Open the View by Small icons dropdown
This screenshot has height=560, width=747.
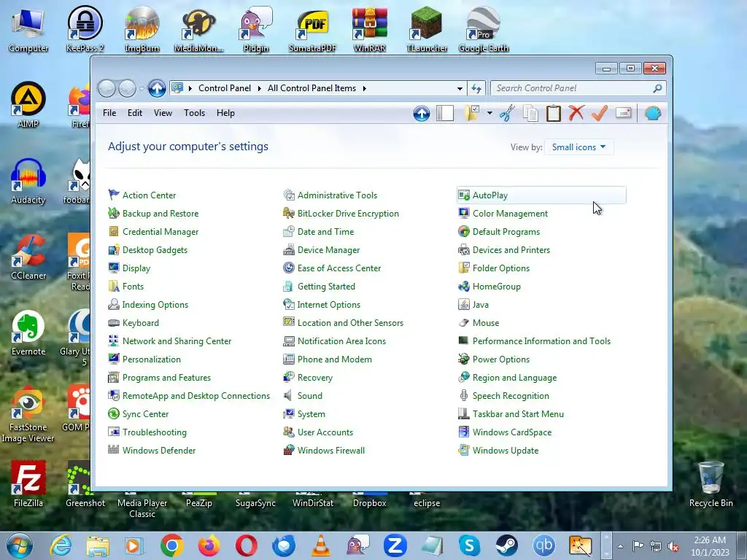click(578, 147)
